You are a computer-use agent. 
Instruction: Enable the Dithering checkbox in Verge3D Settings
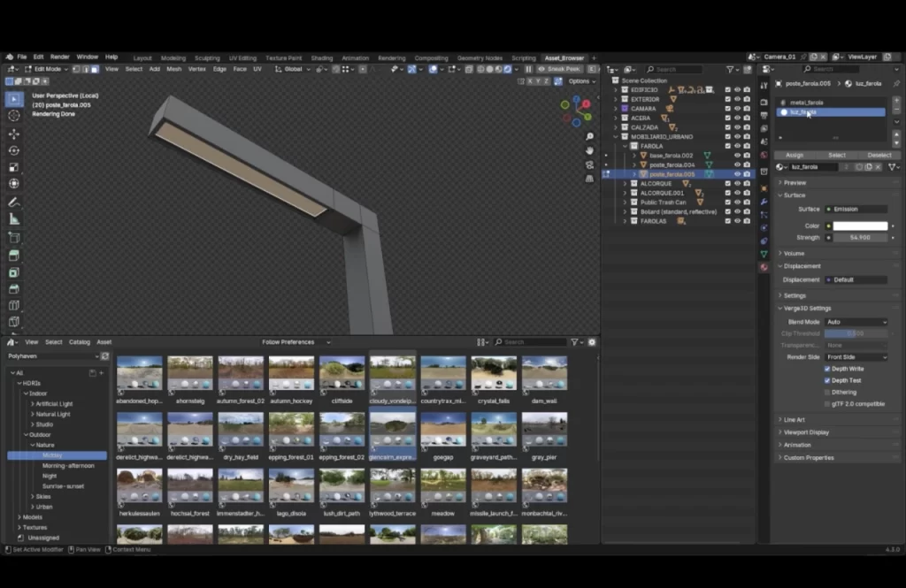click(x=827, y=393)
